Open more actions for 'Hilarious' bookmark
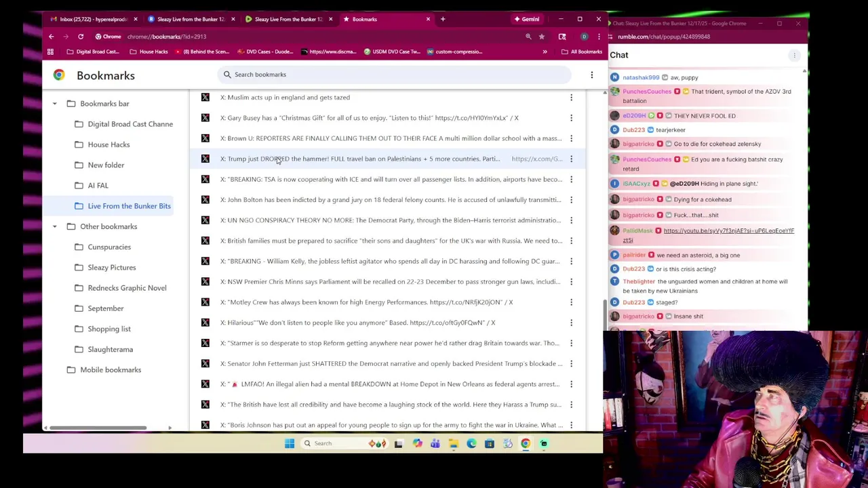The width and height of the screenshot is (868, 488). coord(571,323)
